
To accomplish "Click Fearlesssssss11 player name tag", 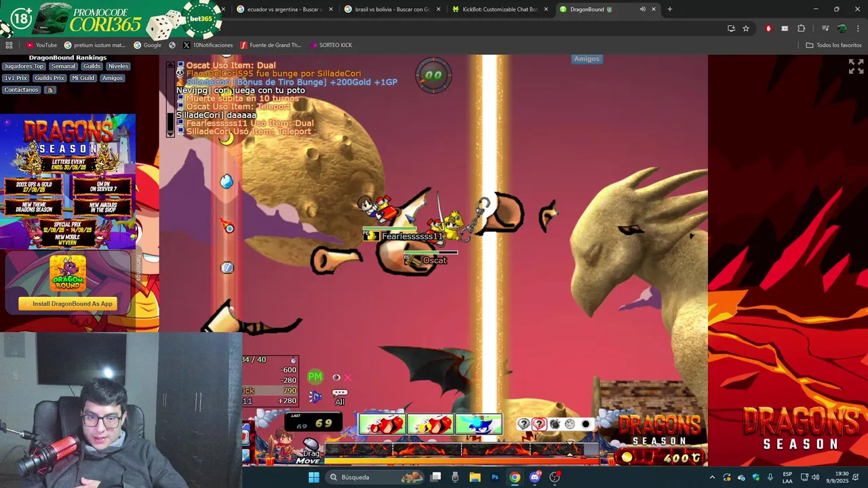I will [x=412, y=237].
